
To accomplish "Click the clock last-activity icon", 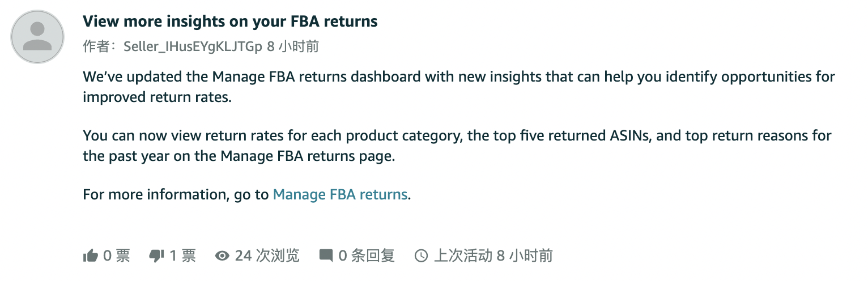I will [x=421, y=256].
